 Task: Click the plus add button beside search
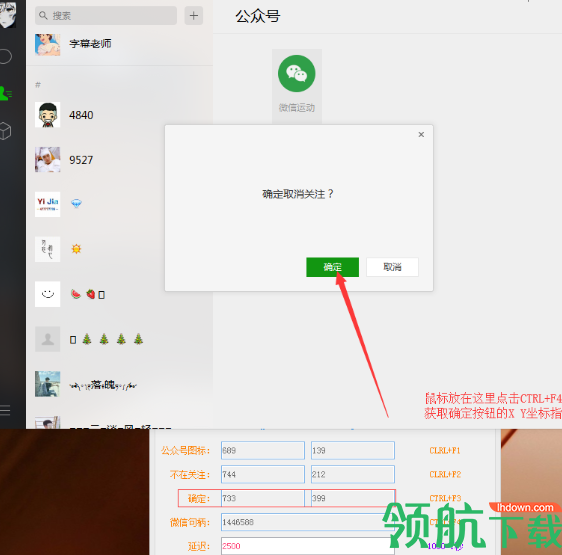click(194, 16)
